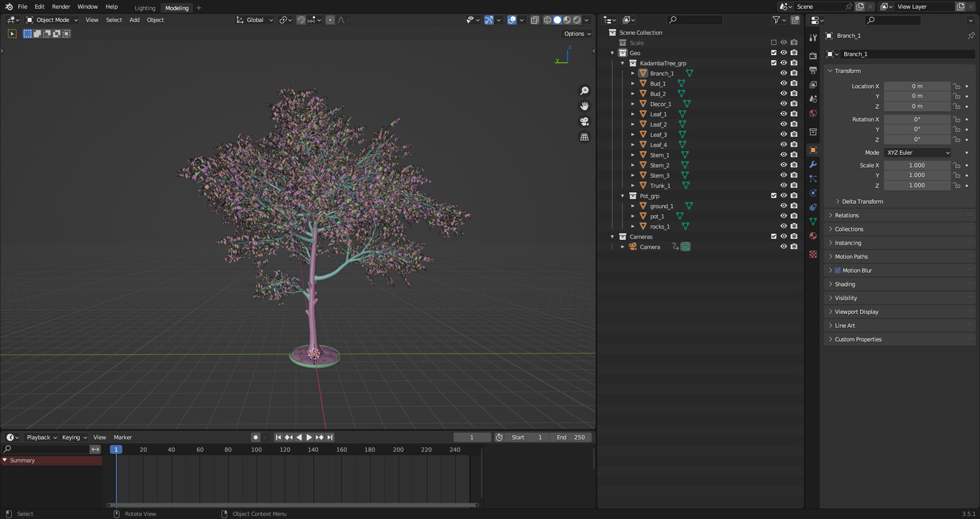Open the Object Data mesh properties tab
Screen dimensions: 980x519
813,222
